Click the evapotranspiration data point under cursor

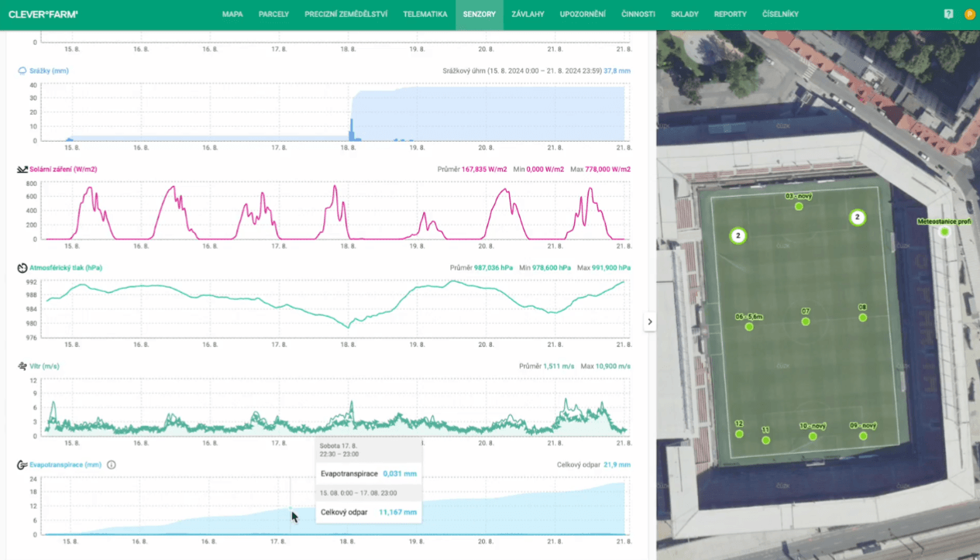291,509
